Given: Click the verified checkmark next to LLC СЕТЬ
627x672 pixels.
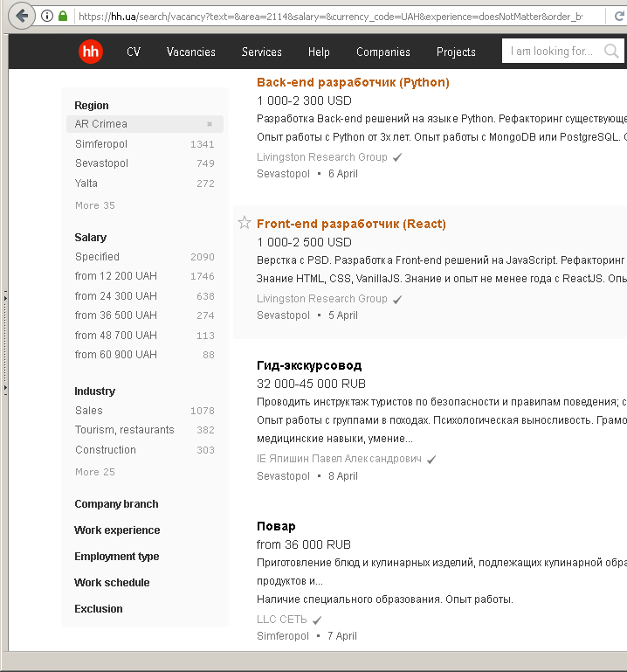Looking at the screenshot, I should click(x=317, y=620).
